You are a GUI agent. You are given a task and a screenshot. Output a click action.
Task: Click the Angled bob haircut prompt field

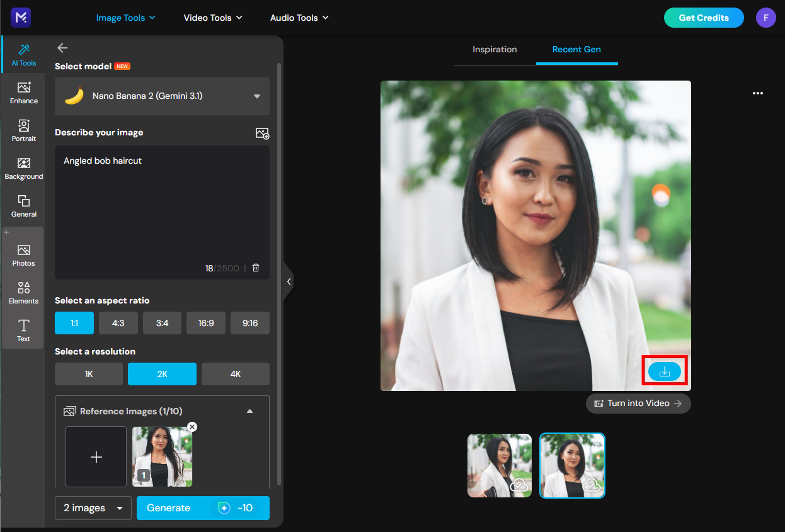(x=162, y=212)
